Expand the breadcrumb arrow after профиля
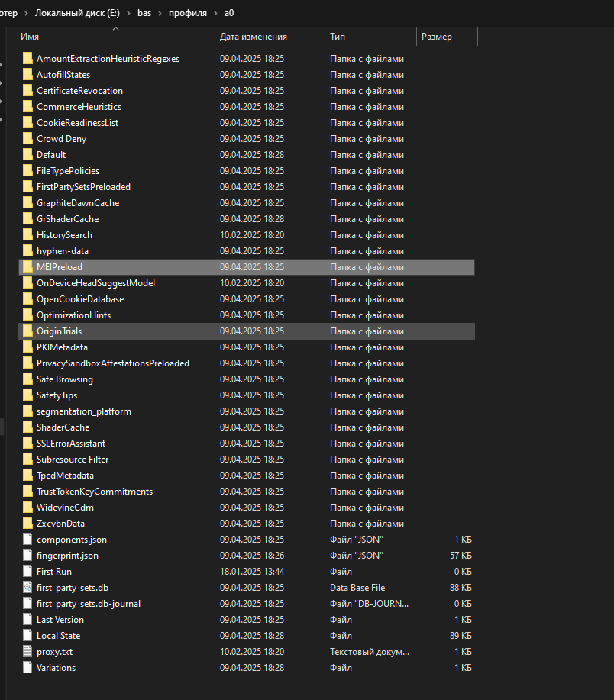Image resolution: width=614 pixels, height=700 pixels. point(217,12)
